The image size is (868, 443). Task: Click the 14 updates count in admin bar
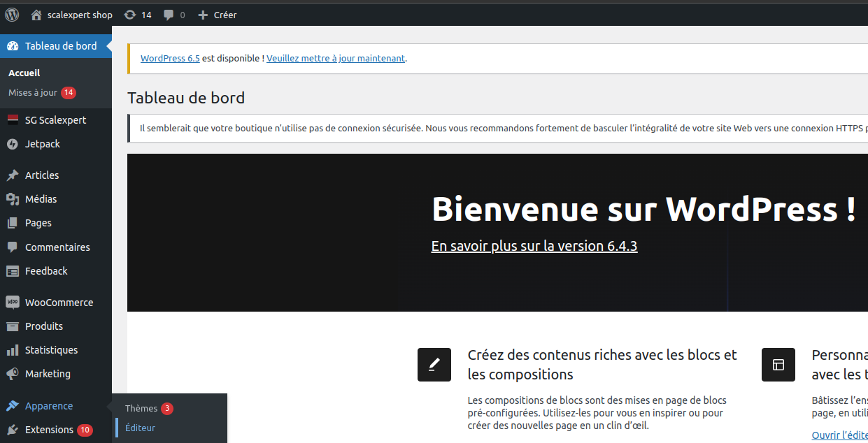(146, 15)
